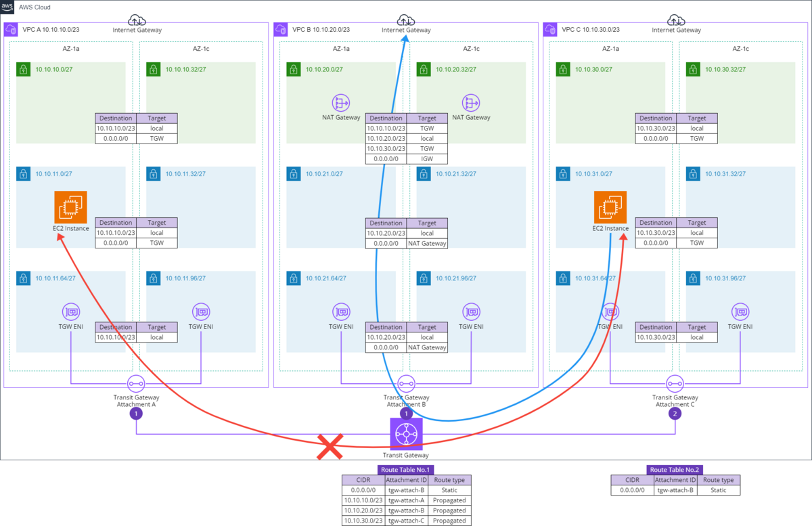This screenshot has width=812, height=526.
Task: Click the Internet Gateway icon above VPC C
Action: pyautogui.click(x=676, y=20)
